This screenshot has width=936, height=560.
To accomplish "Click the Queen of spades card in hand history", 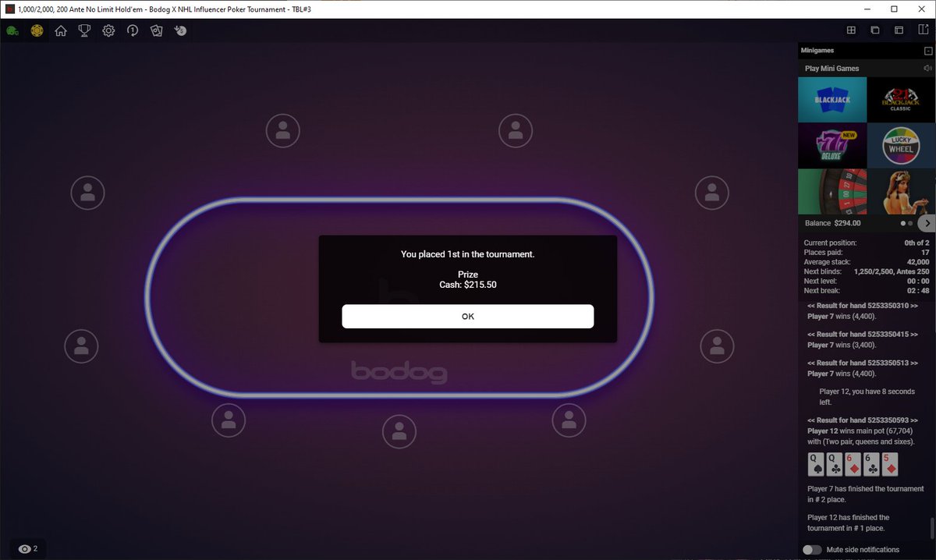I will [x=816, y=464].
